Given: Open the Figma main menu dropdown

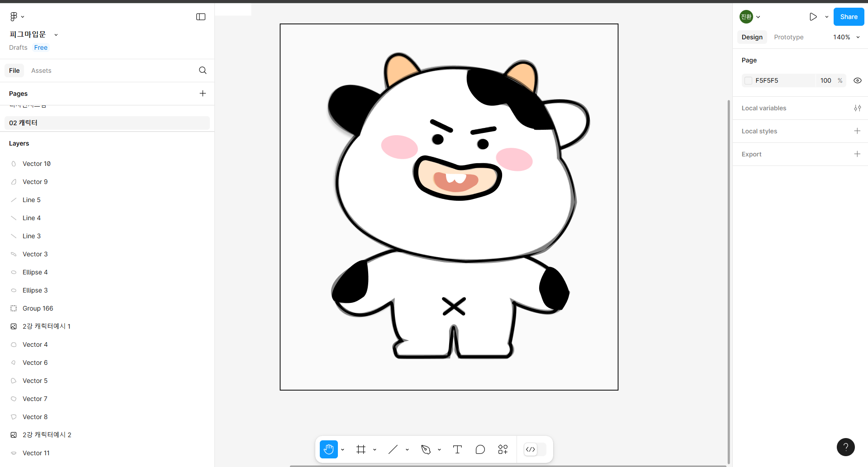Looking at the screenshot, I should click(17, 17).
